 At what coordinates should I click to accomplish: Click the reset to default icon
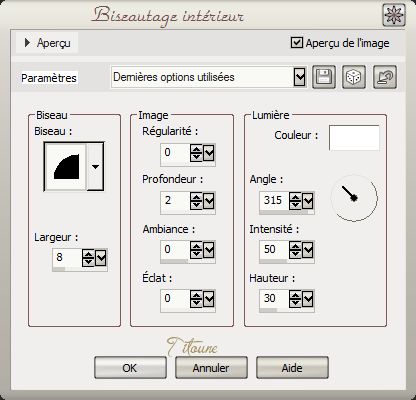pyautogui.click(x=385, y=77)
